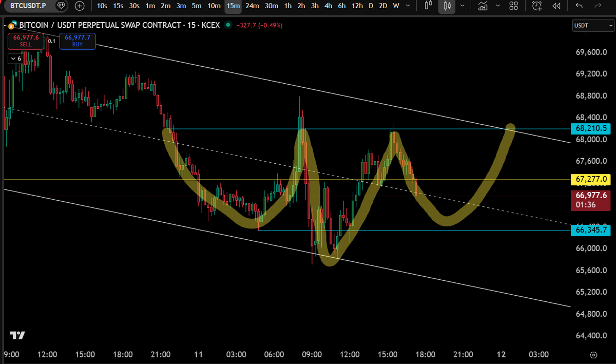This screenshot has height=364, width=616.
Task: Undo the last action
Action: pyautogui.click(x=579, y=6)
